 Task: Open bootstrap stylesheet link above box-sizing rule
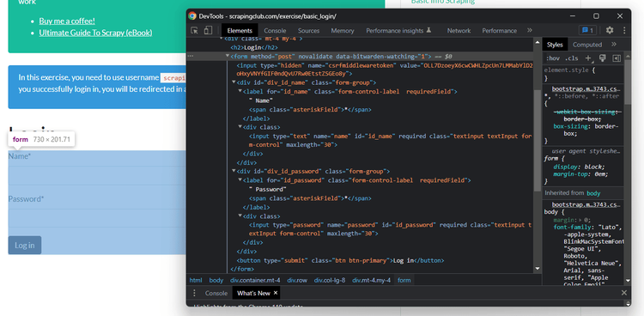(x=586, y=88)
